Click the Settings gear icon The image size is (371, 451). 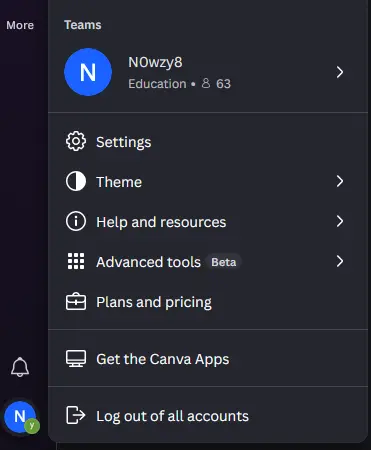(76, 142)
